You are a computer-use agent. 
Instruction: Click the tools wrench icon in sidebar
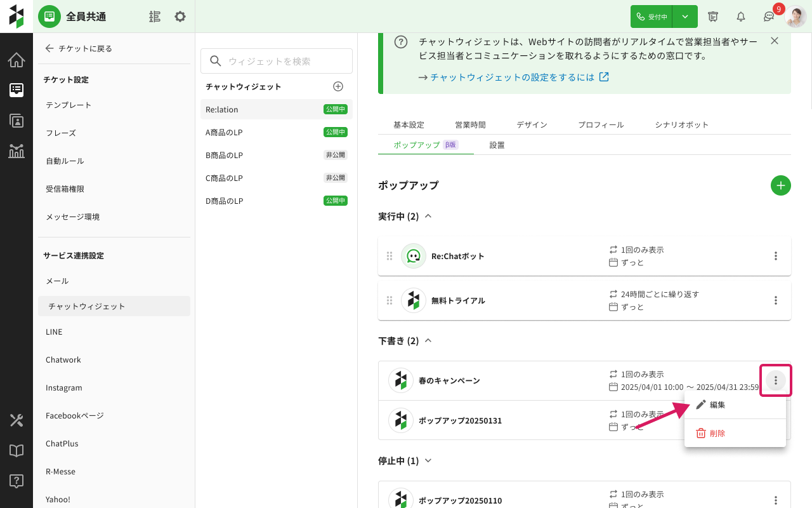click(16, 420)
